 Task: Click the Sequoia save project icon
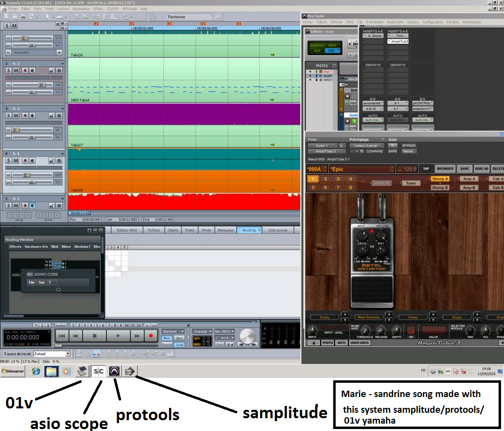31,16
